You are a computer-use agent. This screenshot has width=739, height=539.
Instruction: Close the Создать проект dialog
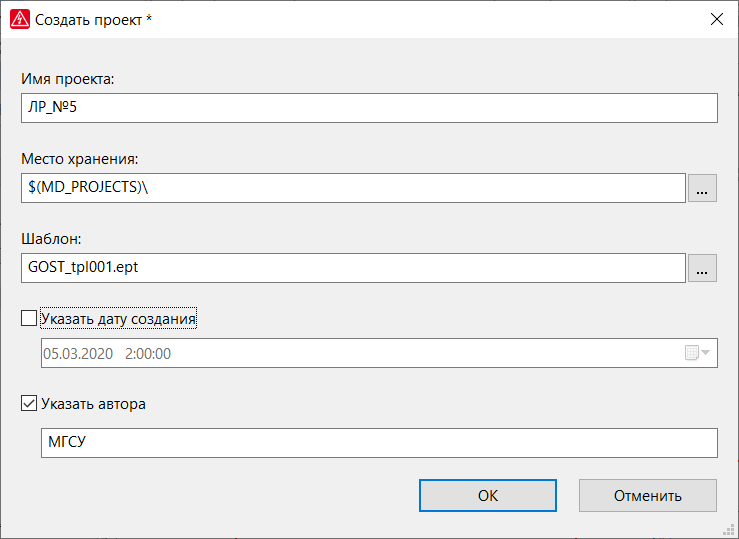[717, 19]
